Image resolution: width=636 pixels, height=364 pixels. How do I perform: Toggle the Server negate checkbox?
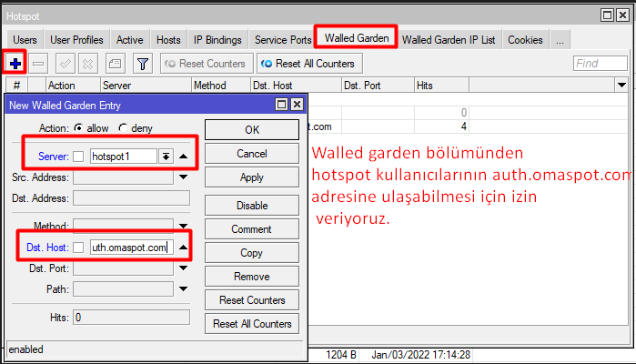tap(78, 157)
